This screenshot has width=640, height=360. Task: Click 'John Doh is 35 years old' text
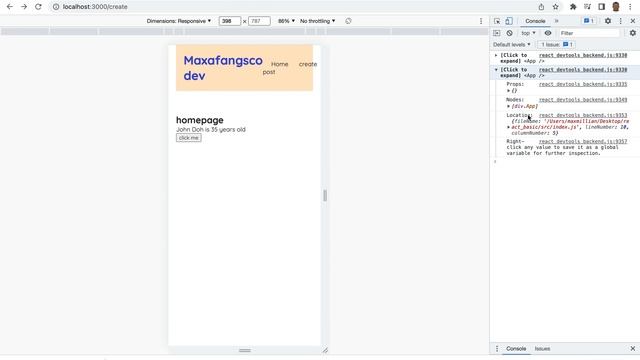211,129
